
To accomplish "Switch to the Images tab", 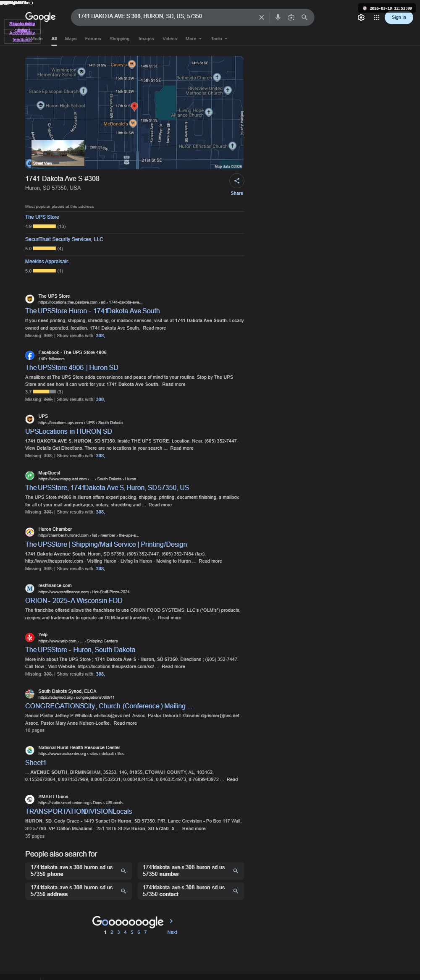I will [146, 39].
